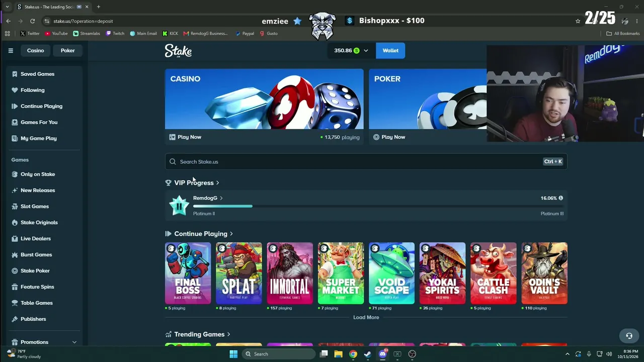The width and height of the screenshot is (644, 362).
Task: Click the Live Dealers icon
Action: (15, 238)
